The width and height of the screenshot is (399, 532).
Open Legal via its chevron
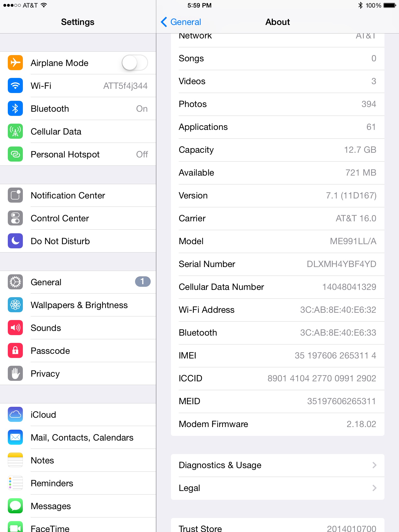click(x=374, y=488)
